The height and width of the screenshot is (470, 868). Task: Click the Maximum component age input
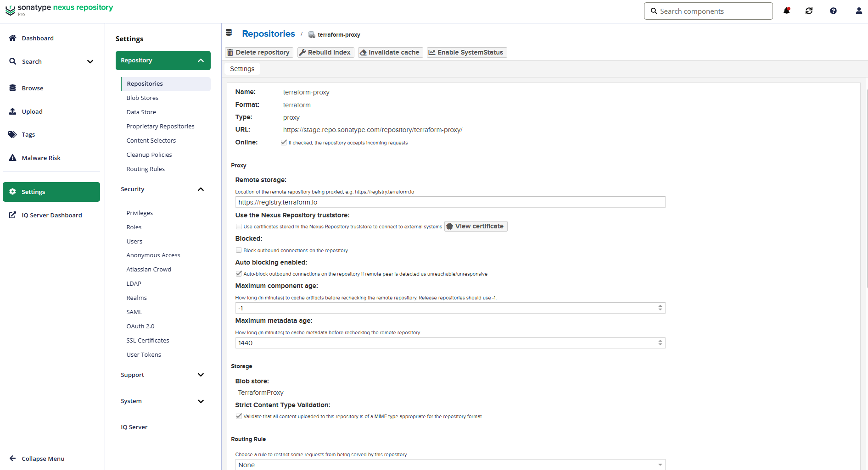450,308
